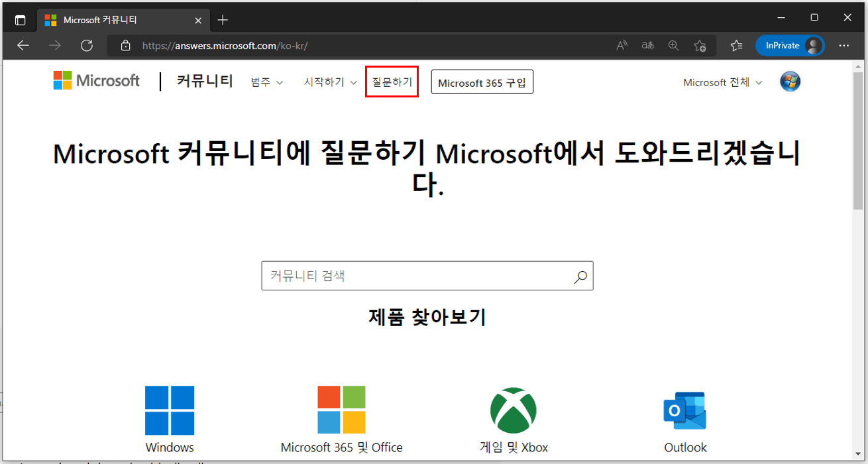Open the 게임 및 Xbox category
The width and height of the screenshot is (868, 464).
coord(513,419)
